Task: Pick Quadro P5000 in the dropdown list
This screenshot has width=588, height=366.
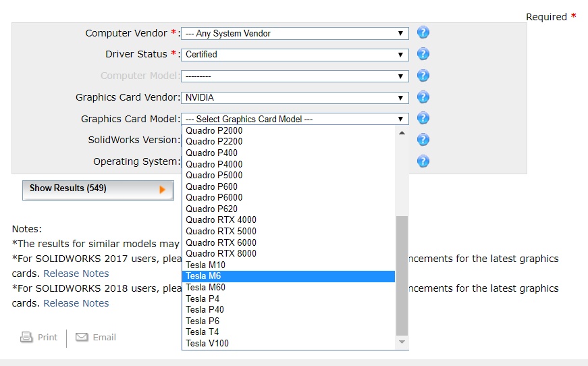Action: coord(288,175)
